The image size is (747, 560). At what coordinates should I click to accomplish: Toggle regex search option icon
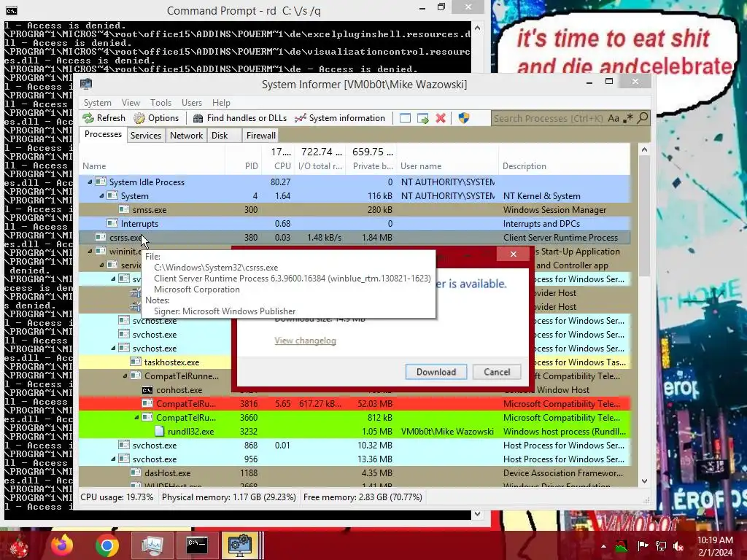pyautogui.click(x=628, y=118)
